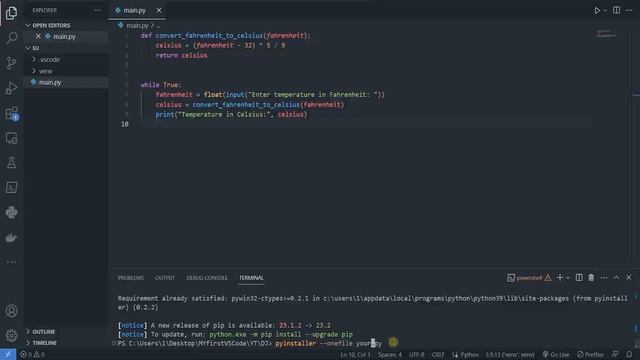640x360 pixels.
Task: Run the Python file
Action: [597, 11]
